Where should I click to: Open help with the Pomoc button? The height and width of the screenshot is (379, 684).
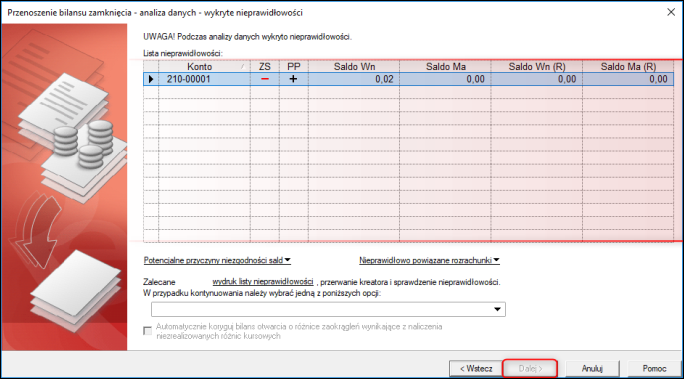point(654,369)
